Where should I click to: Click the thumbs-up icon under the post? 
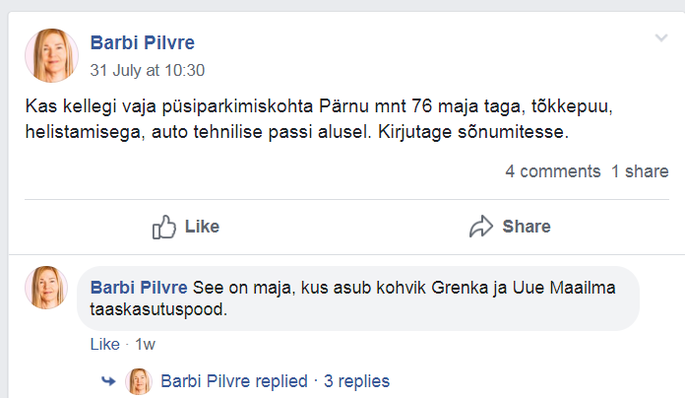pyautogui.click(x=164, y=227)
